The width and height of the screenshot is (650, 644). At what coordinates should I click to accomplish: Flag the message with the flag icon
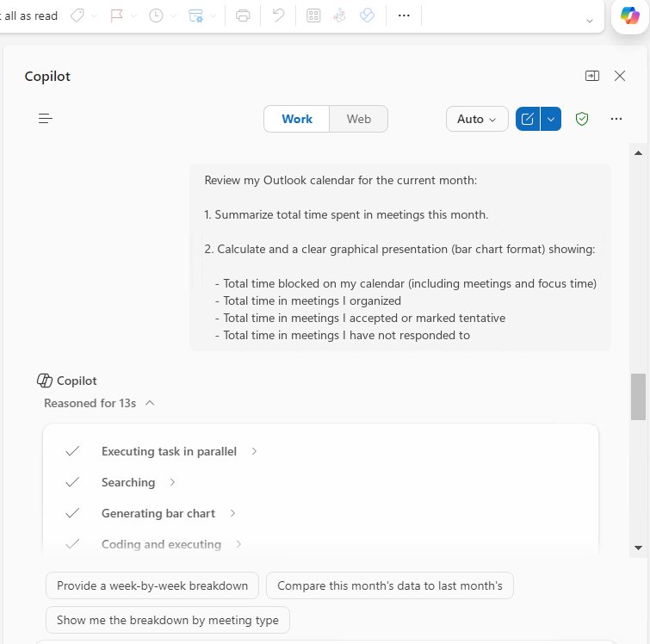(116, 15)
